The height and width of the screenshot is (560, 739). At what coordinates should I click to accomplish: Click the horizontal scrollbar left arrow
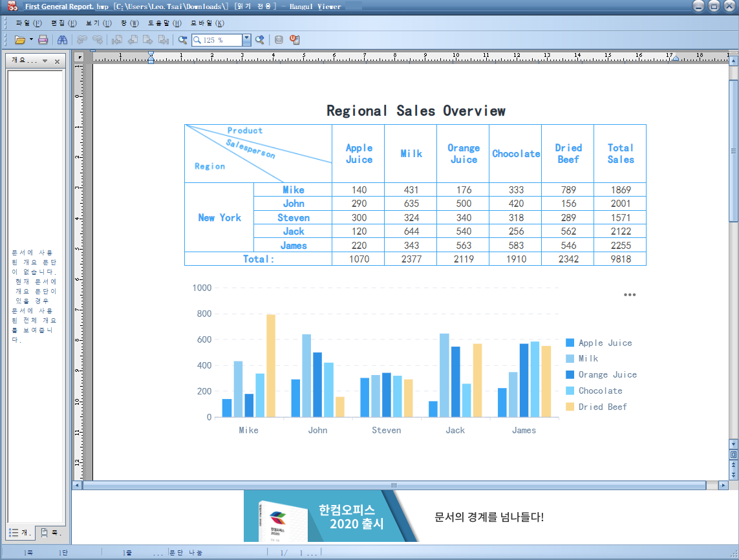[77, 485]
